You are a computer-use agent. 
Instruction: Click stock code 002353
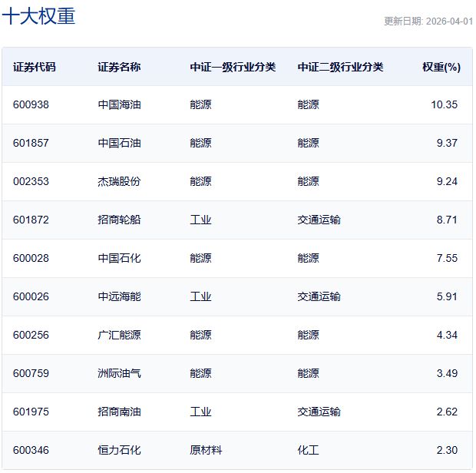(x=31, y=181)
